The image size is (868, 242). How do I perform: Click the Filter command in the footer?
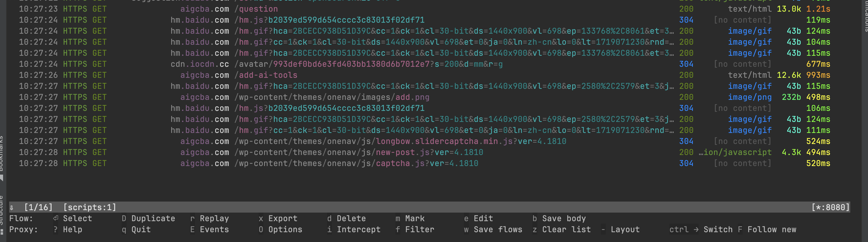tap(420, 229)
